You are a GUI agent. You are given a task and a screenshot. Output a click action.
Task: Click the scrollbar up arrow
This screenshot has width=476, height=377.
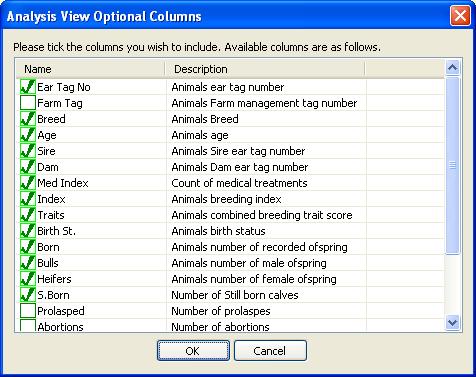(x=452, y=68)
